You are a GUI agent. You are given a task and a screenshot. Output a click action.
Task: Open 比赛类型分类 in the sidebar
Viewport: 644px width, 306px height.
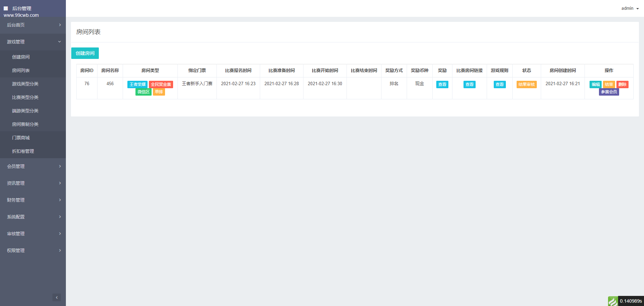[33, 97]
